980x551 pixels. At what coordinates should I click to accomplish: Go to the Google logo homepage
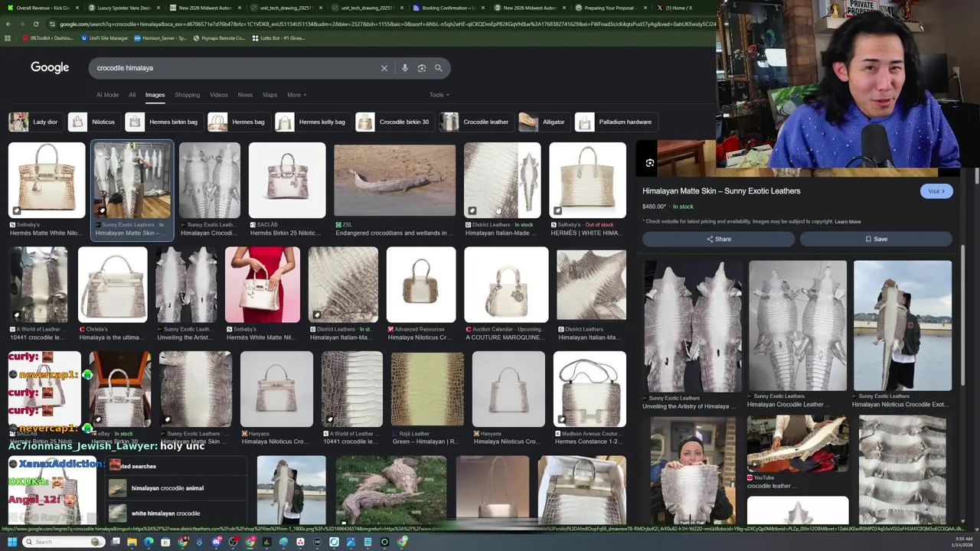tap(50, 67)
